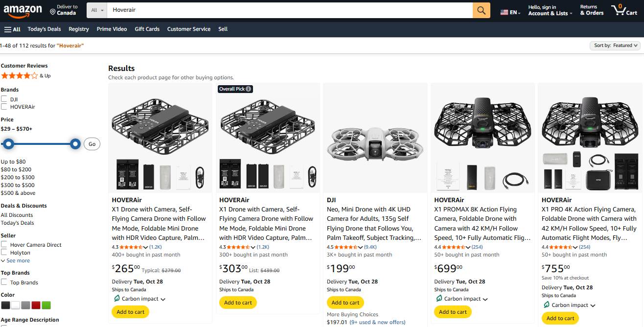Open Today's Deals in navigation bar
The image size is (644, 327).
click(x=44, y=29)
